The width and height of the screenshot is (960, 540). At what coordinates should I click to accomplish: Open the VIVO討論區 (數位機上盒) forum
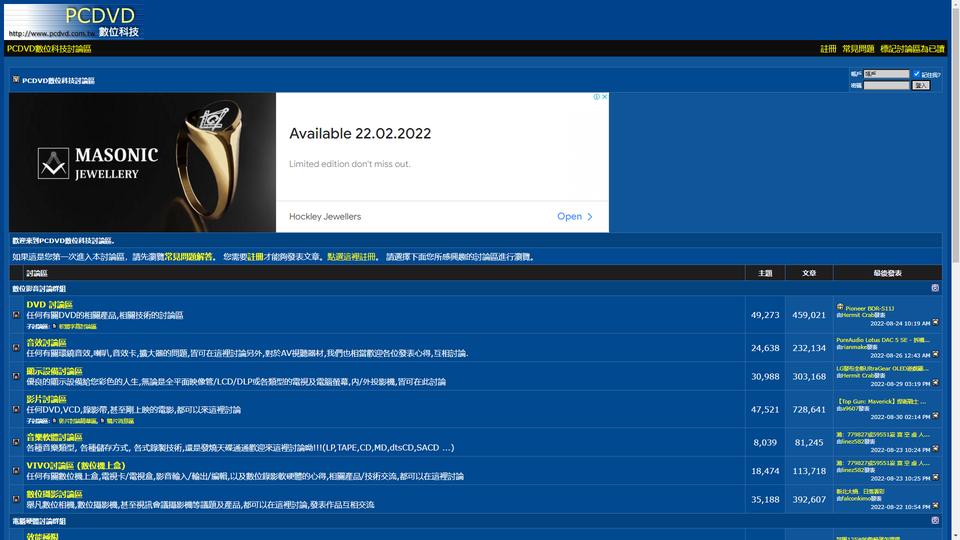pyautogui.click(x=76, y=465)
